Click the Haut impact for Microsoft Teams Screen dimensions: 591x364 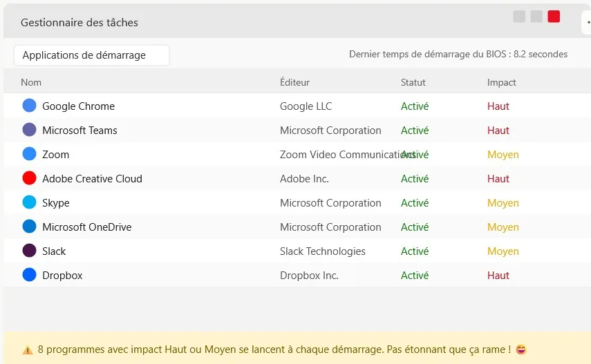(x=498, y=131)
